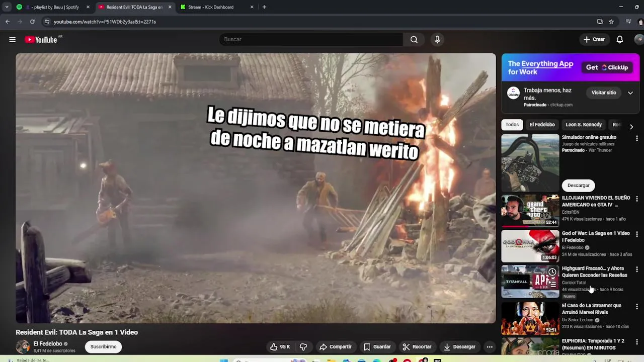Open the YouTube account avatar menu
This screenshot has height=362, width=644.
tap(639, 40)
